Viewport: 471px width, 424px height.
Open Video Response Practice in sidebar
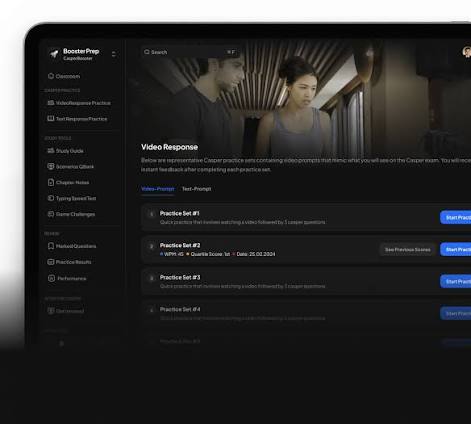click(79, 103)
